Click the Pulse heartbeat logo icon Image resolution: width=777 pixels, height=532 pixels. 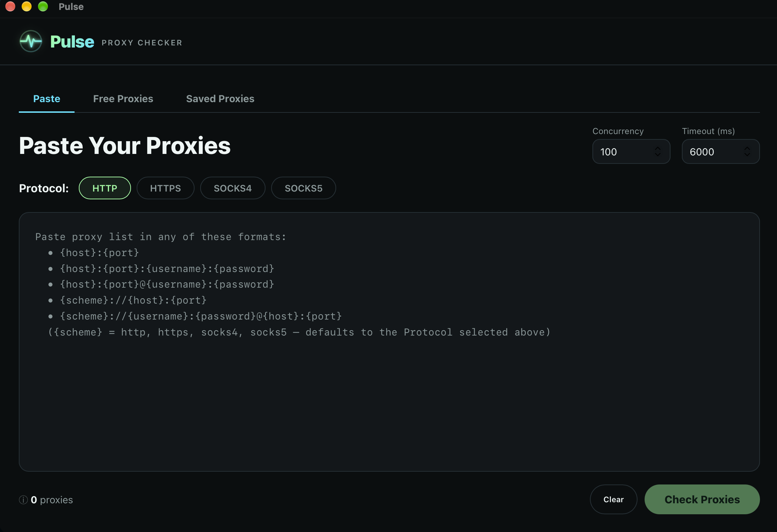[x=31, y=41]
